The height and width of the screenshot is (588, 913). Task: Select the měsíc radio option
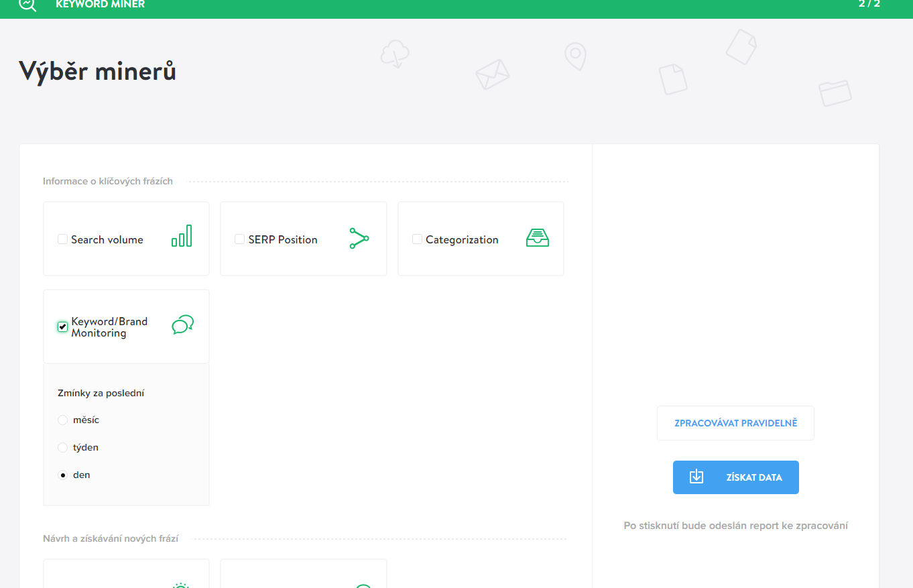(x=62, y=420)
